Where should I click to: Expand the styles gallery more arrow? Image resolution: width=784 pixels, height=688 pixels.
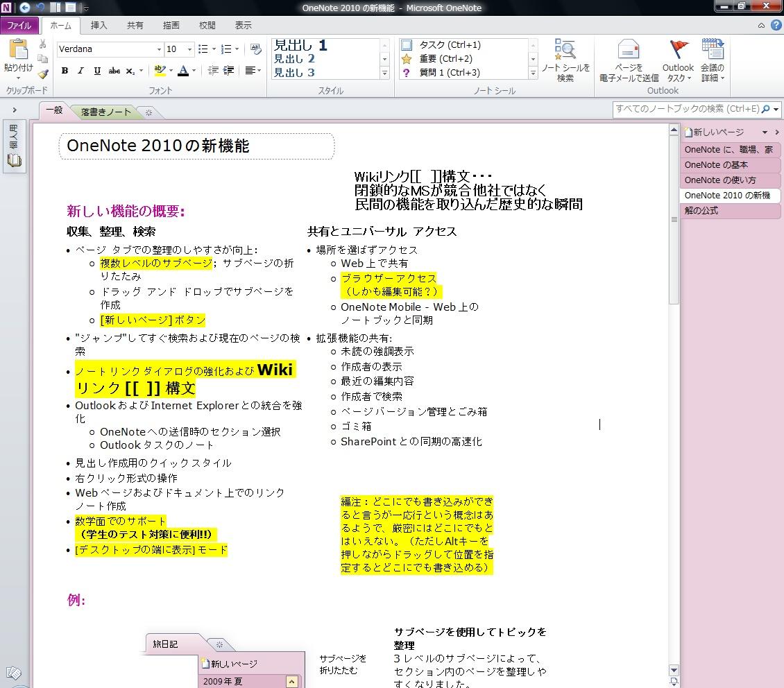coord(384,73)
